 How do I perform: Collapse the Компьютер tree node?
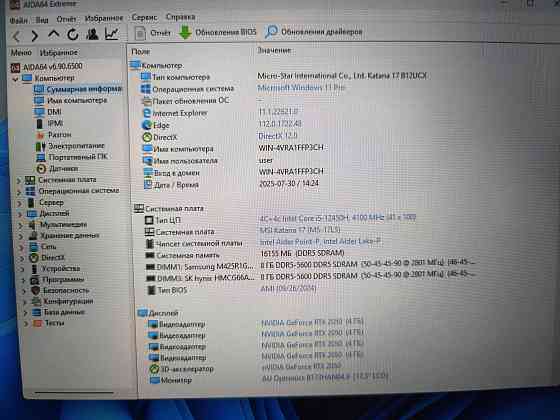click(x=15, y=79)
